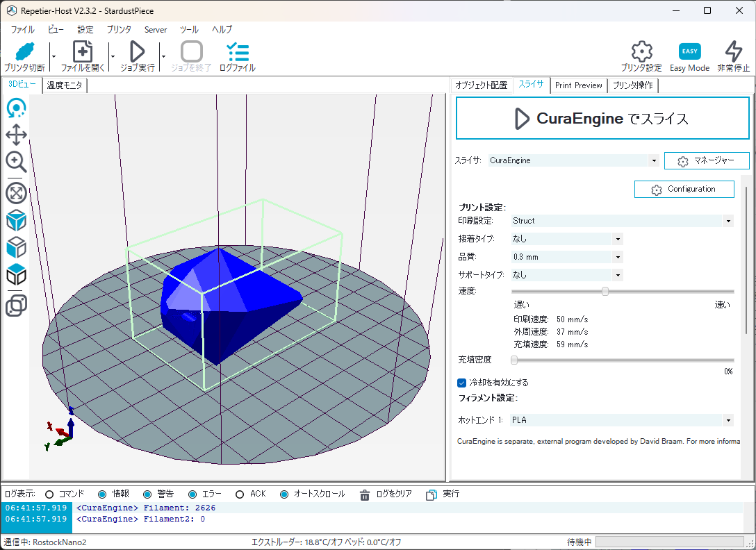
Task: Click the slicer panel vertical scrollbar
Action: [746, 260]
